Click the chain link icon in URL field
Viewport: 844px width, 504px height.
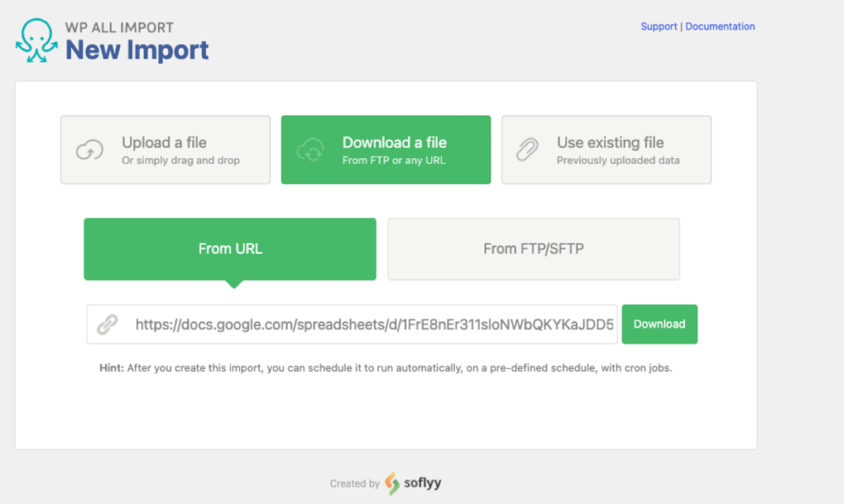point(107,324)
